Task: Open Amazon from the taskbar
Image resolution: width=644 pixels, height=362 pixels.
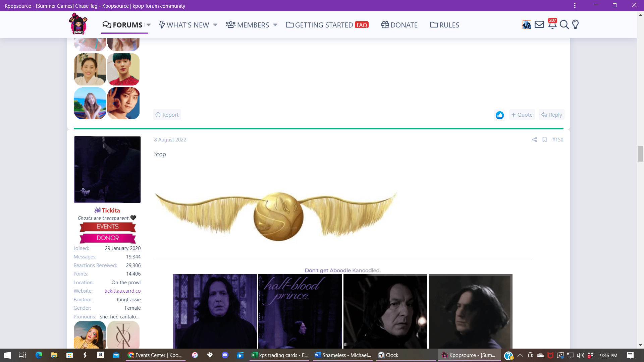Action: pos(100,355)
